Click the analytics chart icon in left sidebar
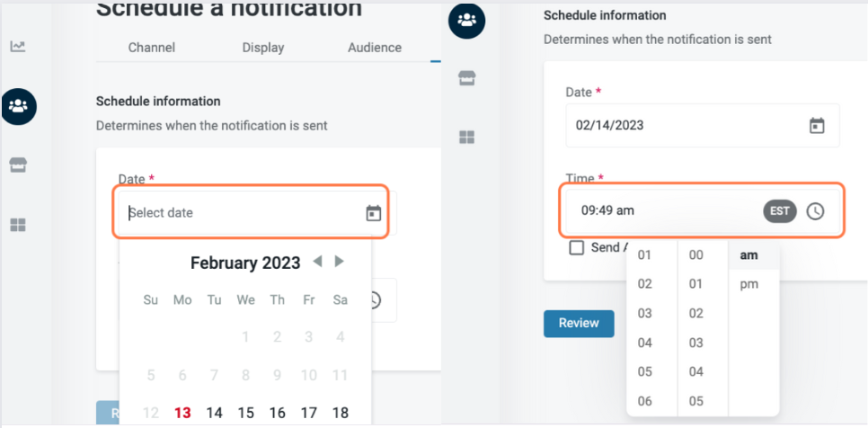 pos(18,46)
